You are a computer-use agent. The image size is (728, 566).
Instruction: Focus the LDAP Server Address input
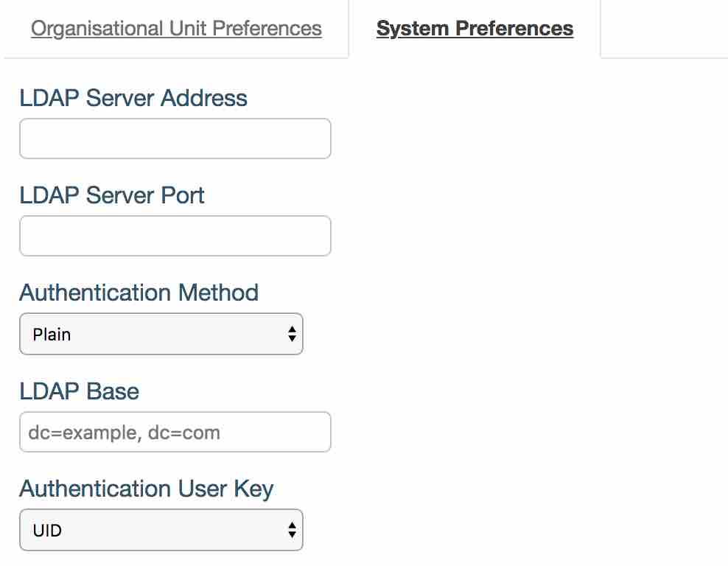[x=175, y=139]
